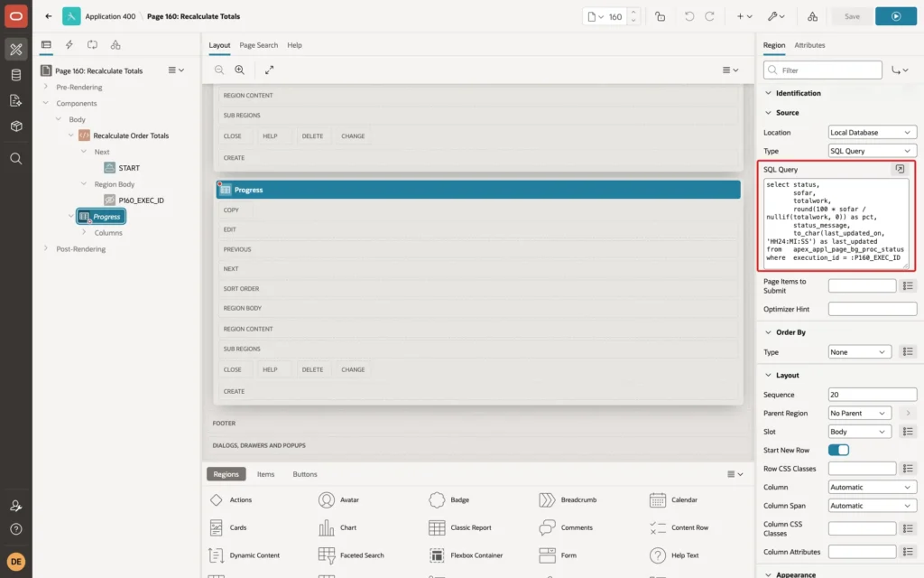Screen dimensions: 924x578
Task: Open Shared Components from top toolbar
Action: [812, 16]
